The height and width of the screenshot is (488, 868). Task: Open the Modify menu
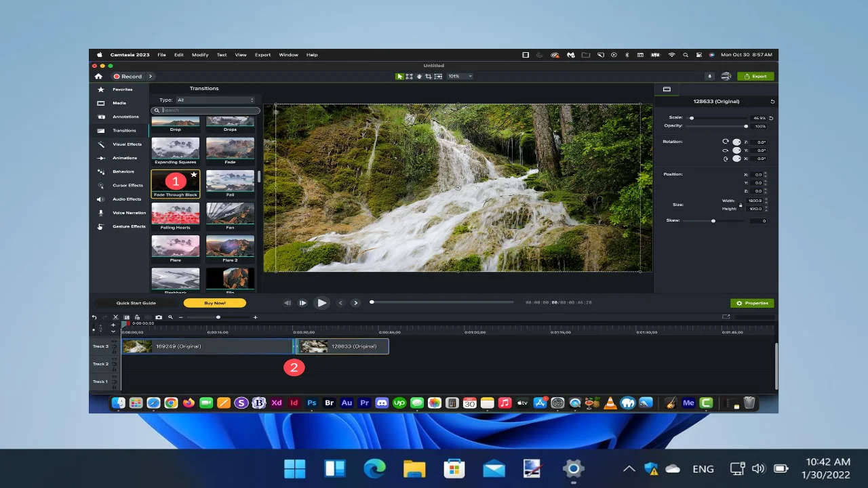[x=200, y=55]
